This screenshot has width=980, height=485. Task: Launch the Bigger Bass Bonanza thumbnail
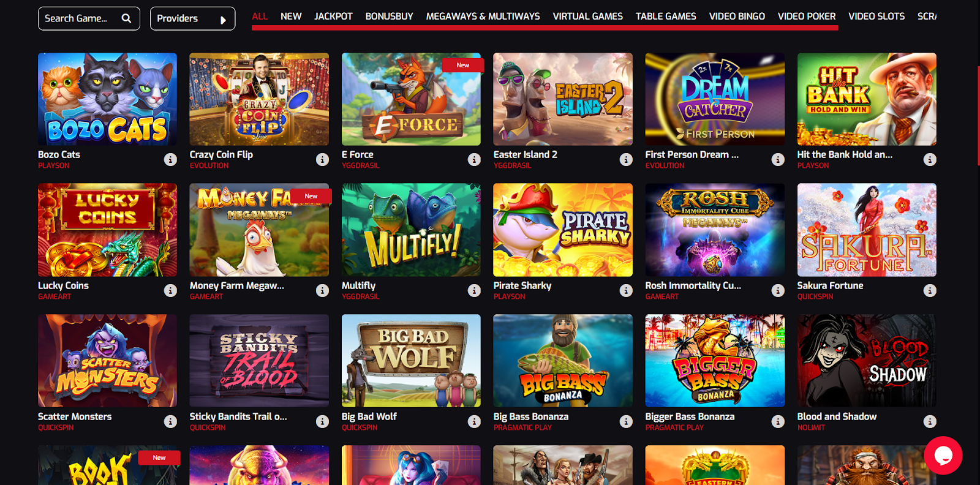coord(715,361)
